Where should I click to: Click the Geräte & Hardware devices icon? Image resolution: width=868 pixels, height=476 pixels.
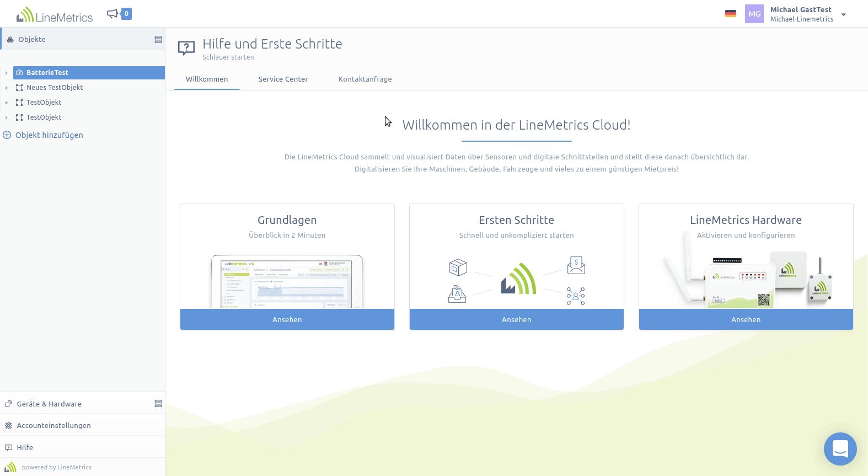click(8, 404)
